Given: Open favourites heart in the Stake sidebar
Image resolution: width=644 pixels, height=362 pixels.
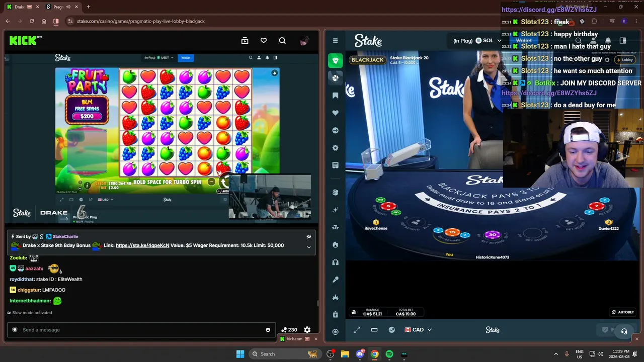Looking at the screenshot, I should [336, 113].
